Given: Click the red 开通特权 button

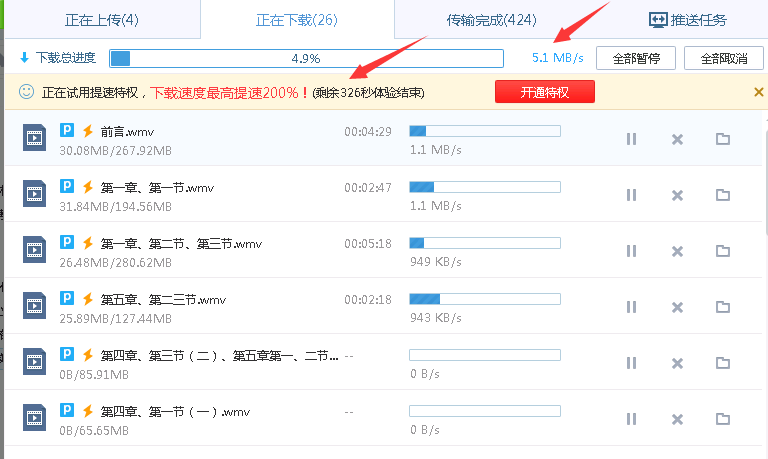Looking at the screenshot, I should pyautogui.click(x=545, y=92).
